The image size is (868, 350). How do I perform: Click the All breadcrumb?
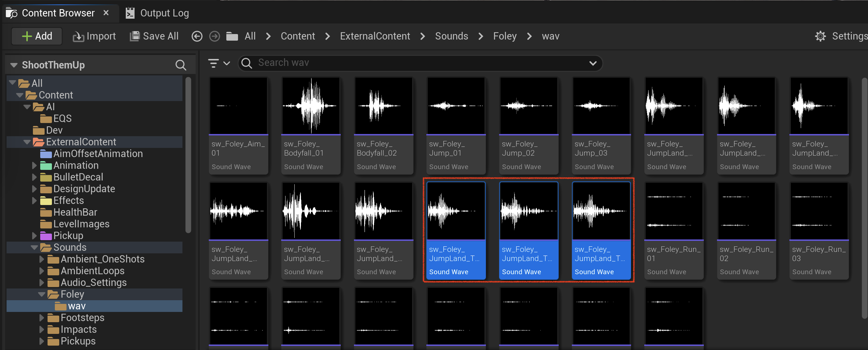pos(250,36)
